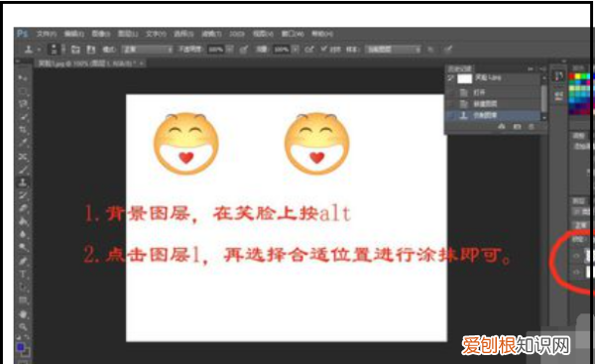The height and width of the screenshot is (364, 595).
Task: Open the File menu
Action: pyautogui.click(x=47, y=34)
